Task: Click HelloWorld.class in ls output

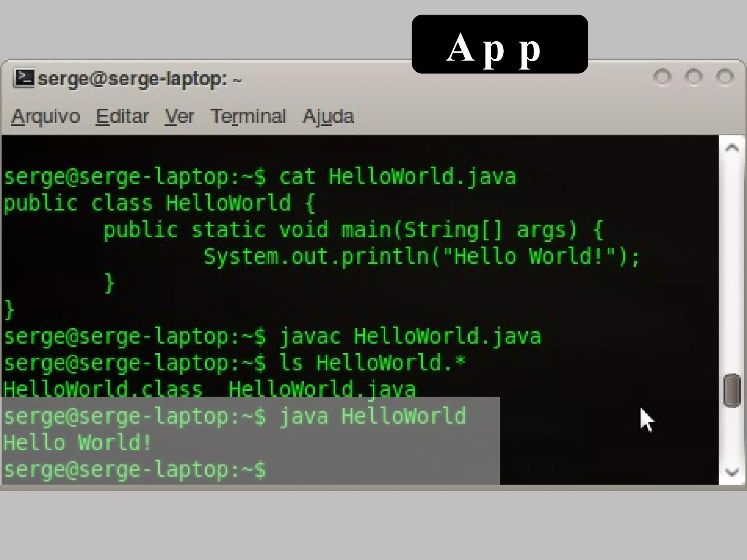Action: pos(103,389)
